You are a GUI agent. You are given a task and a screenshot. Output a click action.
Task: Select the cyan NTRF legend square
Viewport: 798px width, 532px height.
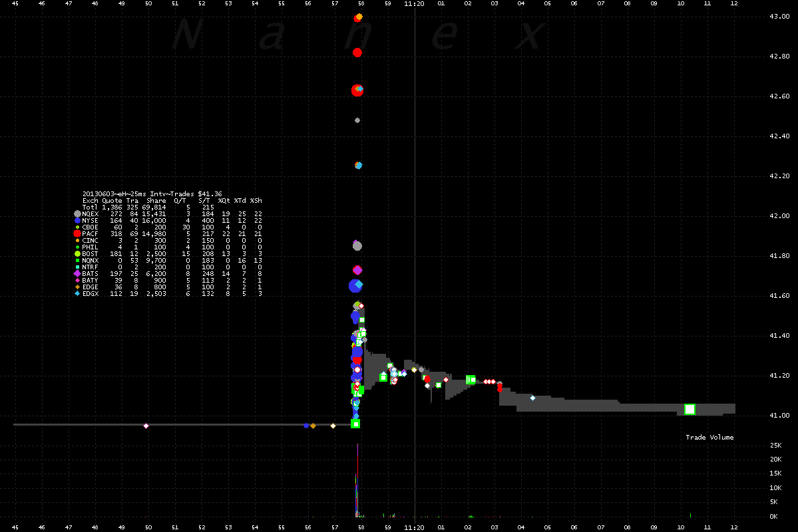pyautogui.click(x=77, y=267)
